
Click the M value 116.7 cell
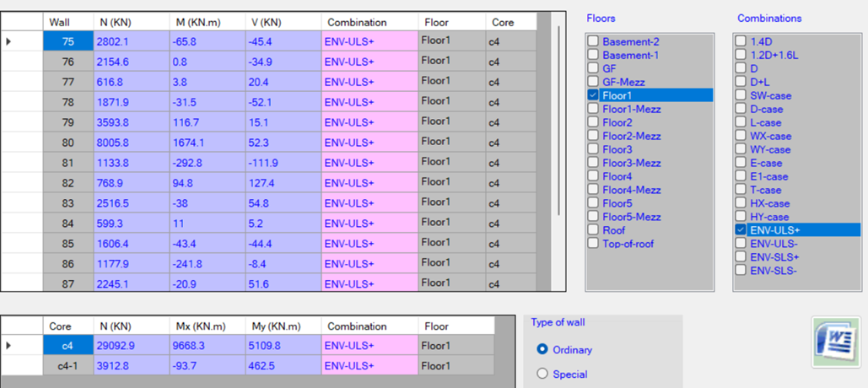208,122
